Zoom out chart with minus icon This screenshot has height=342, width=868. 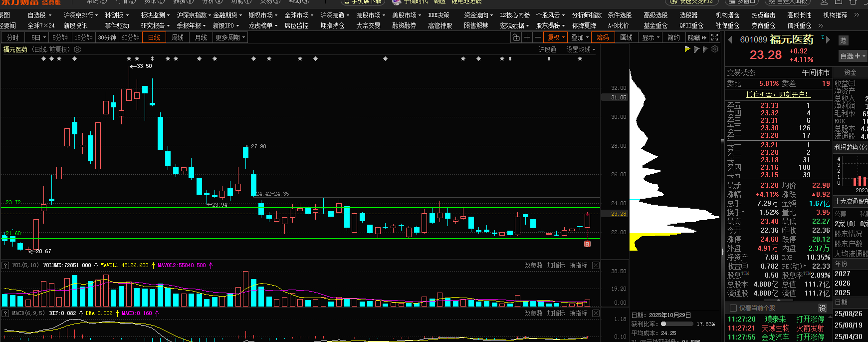(537, 37)
